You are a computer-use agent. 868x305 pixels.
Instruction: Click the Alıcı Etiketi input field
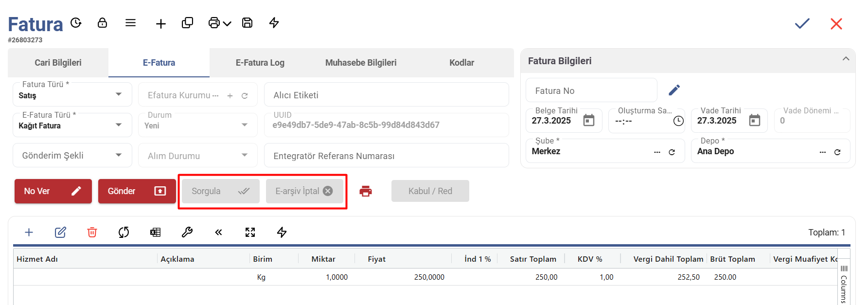click(386, 95)
